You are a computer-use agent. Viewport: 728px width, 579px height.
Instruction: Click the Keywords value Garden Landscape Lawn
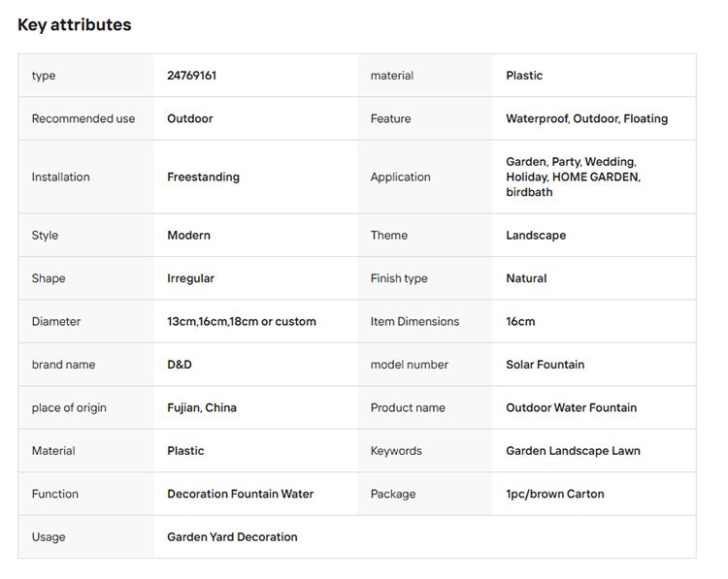tap(573, 451)
